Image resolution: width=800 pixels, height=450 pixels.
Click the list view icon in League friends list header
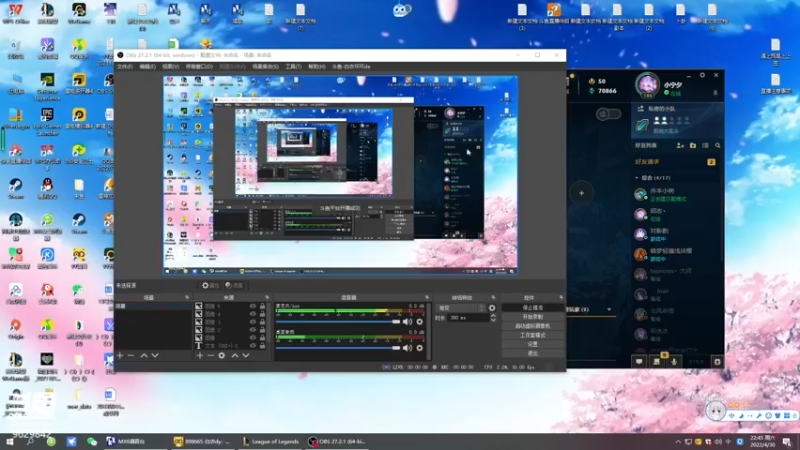(705, 145)
